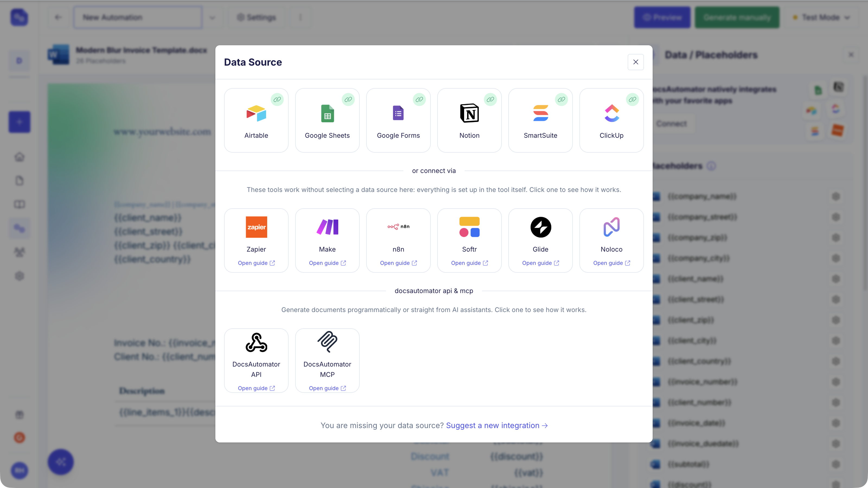This screenshot has height=488, width=868.
Task: Click the link badge on the SmartSuite card
Action: coord(561,99)
